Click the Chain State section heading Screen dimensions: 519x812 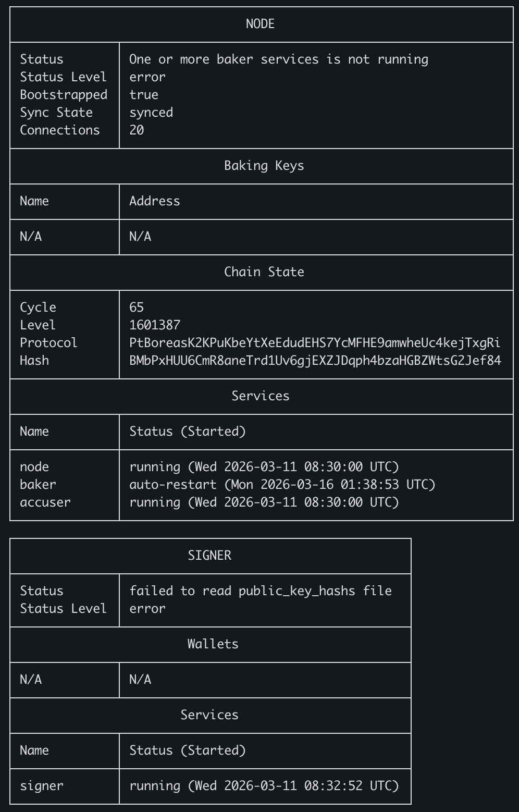point(264,272)
